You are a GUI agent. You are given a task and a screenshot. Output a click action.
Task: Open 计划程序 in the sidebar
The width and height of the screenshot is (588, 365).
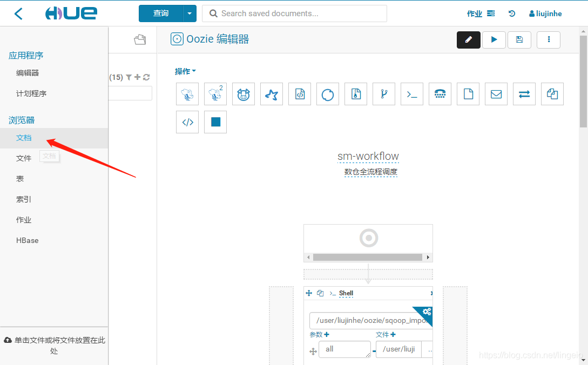point(31,93)
